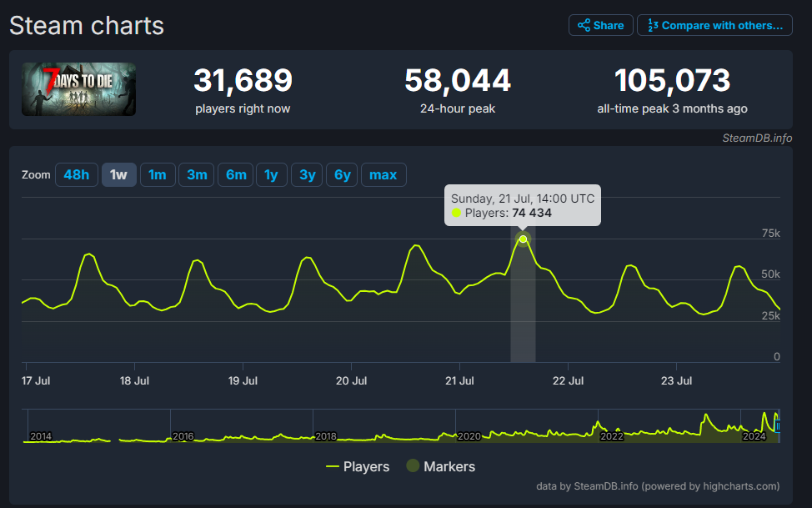
Task: Switch chart zoom to 1m
Action: tap(158, 174)
